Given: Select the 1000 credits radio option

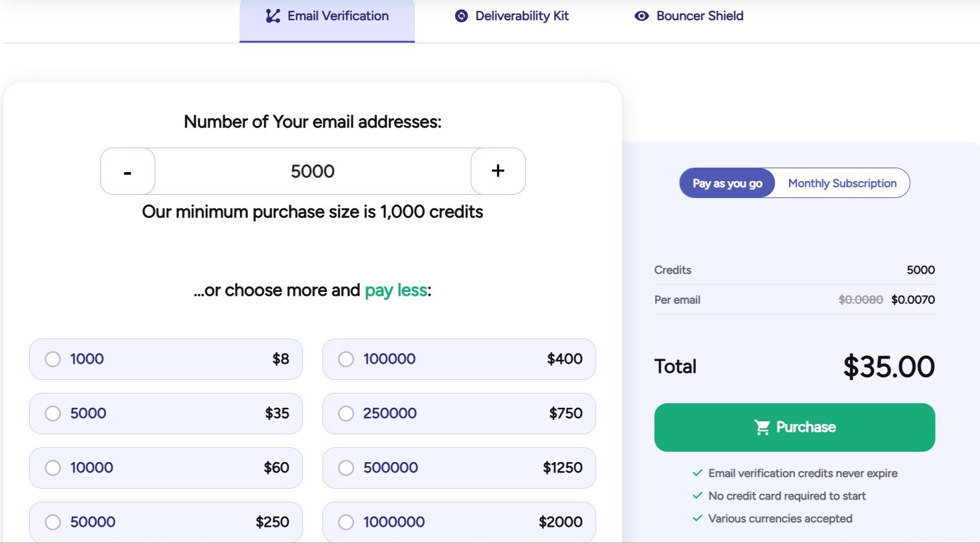Looking at the screenshot, I should [x=52, y=359].
